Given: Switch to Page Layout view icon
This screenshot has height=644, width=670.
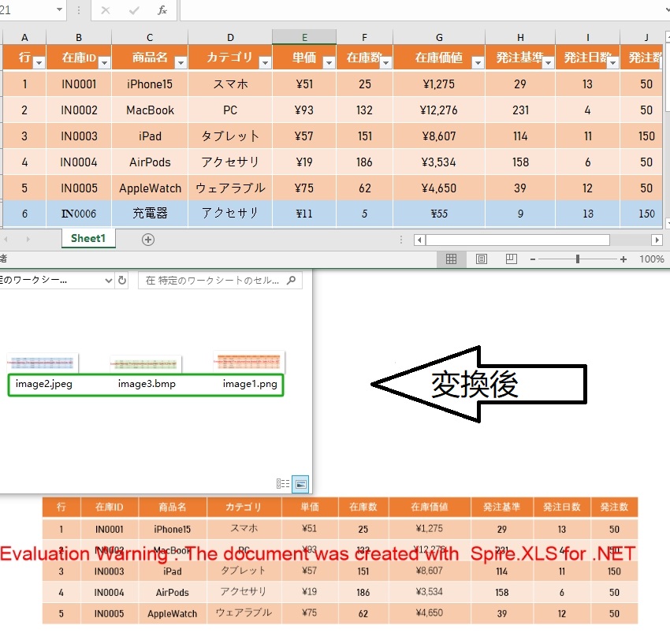Looking at the screenshot, I should [x=481, y=259].
